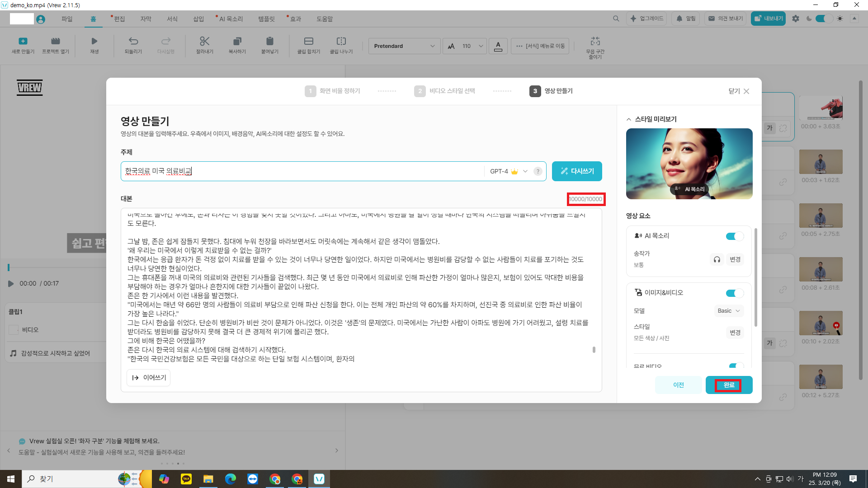This screenshot has height=488, width=868.
Task: Open the Basic model dropdown
Action: (x=729, y=311)
